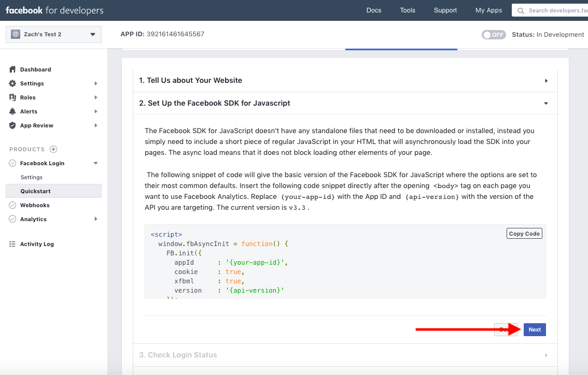Viewport: 588px width, 375px height.
Task: Collapse step 2 Set Up the Facebook SDK
Action: coord(345,103)
